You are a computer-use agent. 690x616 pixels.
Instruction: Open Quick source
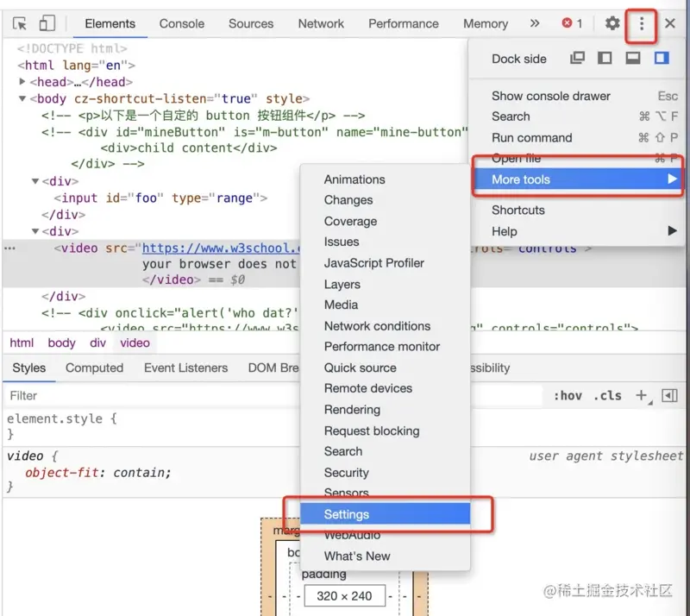(385, 368)
